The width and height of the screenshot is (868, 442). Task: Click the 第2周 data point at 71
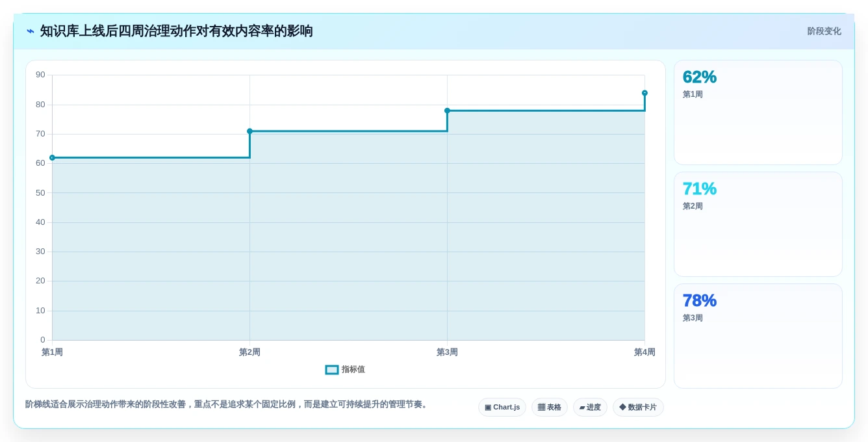tap(249, 131)
